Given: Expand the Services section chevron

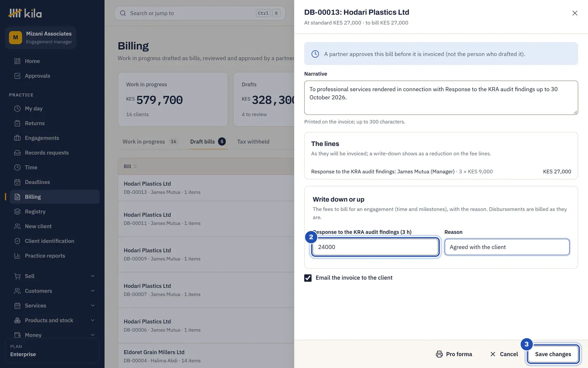Looking at the screenshot, I should (x=93, y=305).
